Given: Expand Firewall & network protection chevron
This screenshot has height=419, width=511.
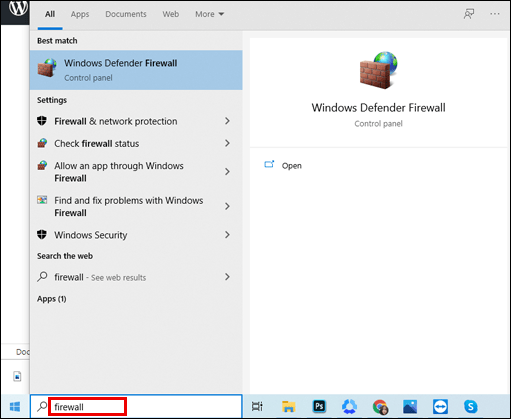Looking at the screenshot, I should point(227,121).
